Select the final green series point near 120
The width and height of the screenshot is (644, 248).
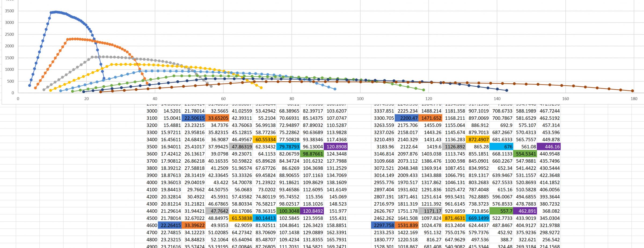pyautogui.click(x=423, y=90)
